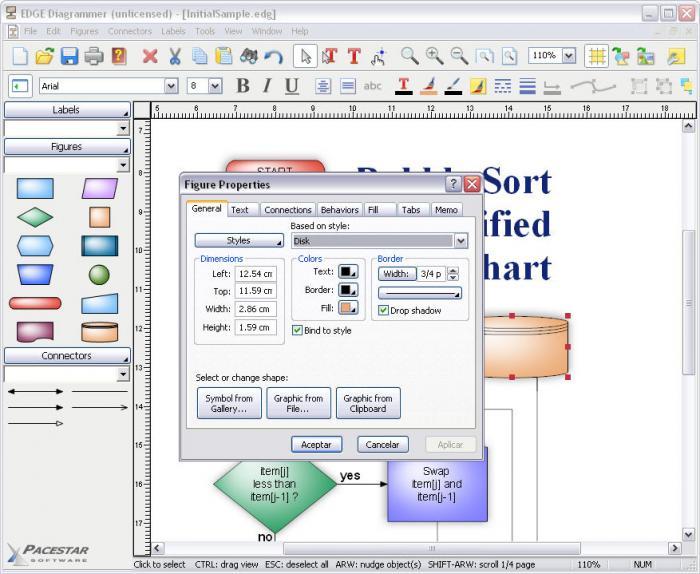
Task: Click the Labels panel header
Action: pos(67,110)
